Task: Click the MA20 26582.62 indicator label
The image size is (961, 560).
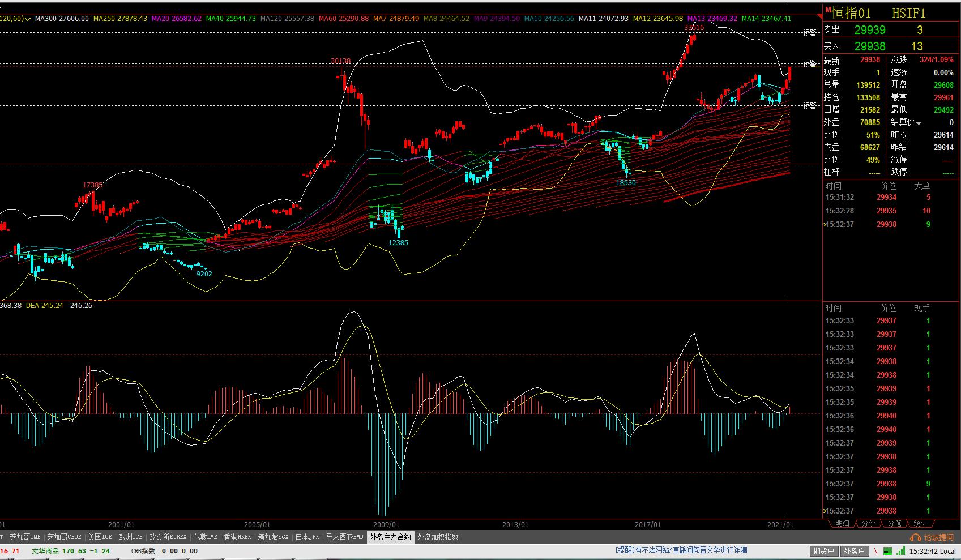Action: (177, 19)
